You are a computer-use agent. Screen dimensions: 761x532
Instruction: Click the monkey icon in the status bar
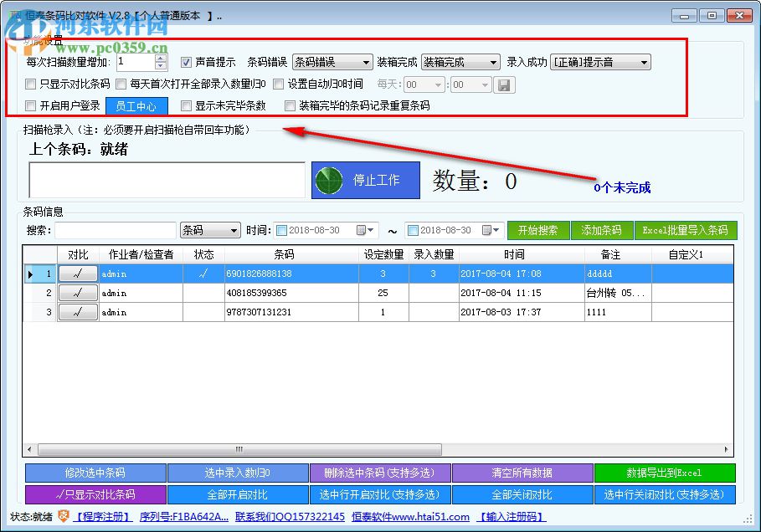coord(64,517)
